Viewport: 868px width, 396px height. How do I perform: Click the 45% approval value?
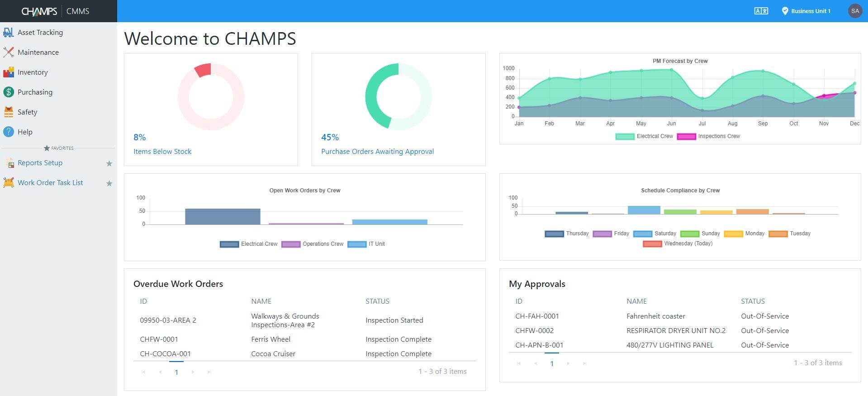pyautogui.click(x=330, y=137)
